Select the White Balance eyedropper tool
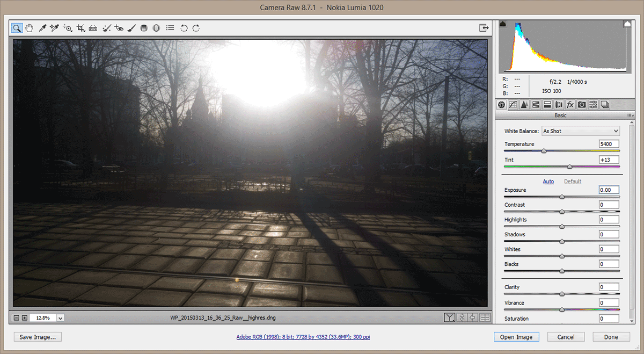The height and width of the screenshot is (354, 644). [42, 28]
